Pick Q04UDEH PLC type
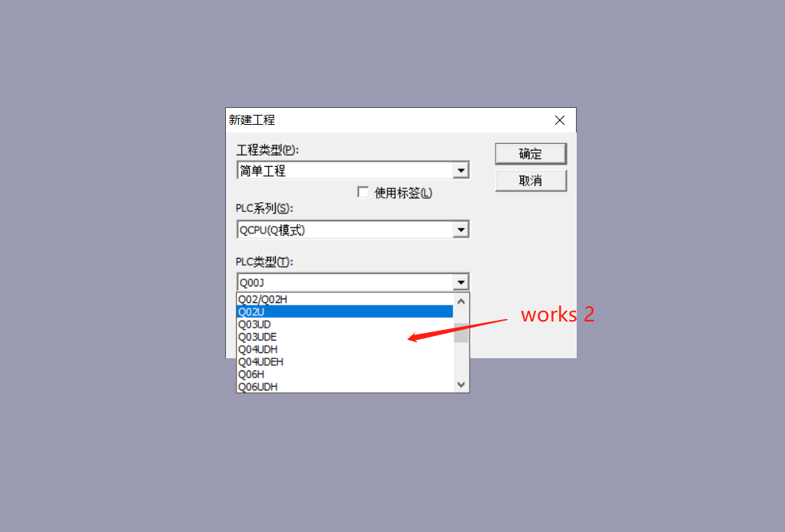Screen dimensions: 785x532 [x=345, y=362]
